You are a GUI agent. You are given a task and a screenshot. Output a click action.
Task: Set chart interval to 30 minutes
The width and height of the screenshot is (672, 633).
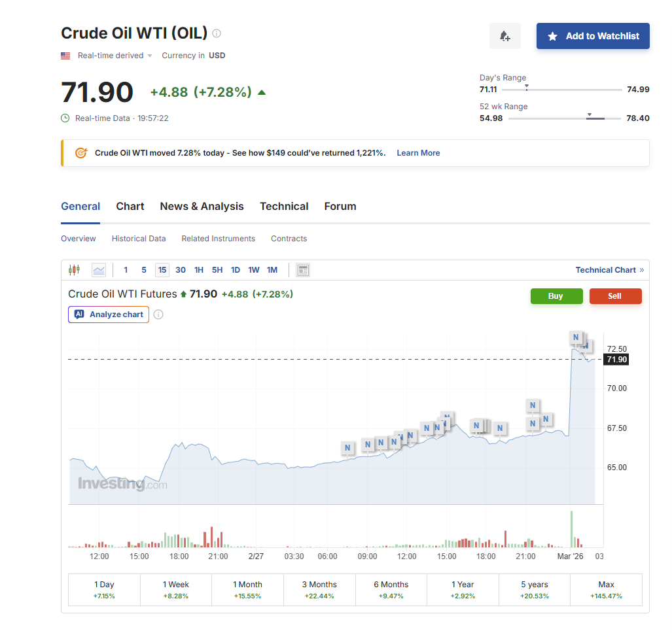coord(181,270)
